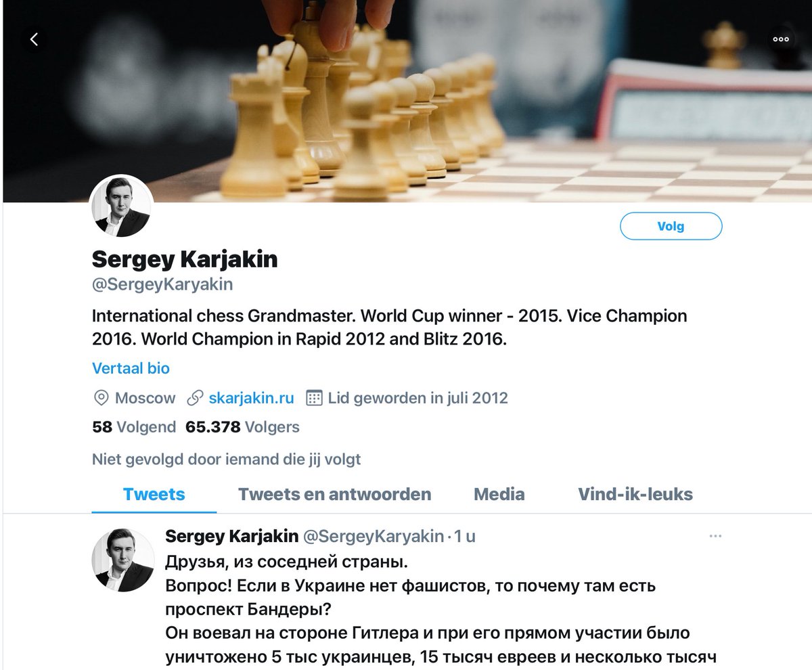Switch to Tweets en antwoorden tab
Screen dimensions: 812x670
[x=334, y=494]
